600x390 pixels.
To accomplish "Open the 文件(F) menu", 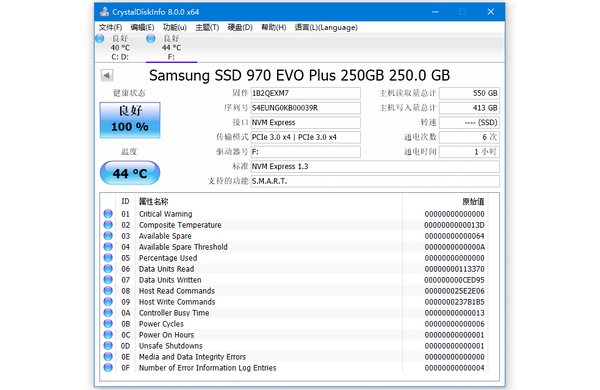I will pyautogui.click(x=110, y=27).
